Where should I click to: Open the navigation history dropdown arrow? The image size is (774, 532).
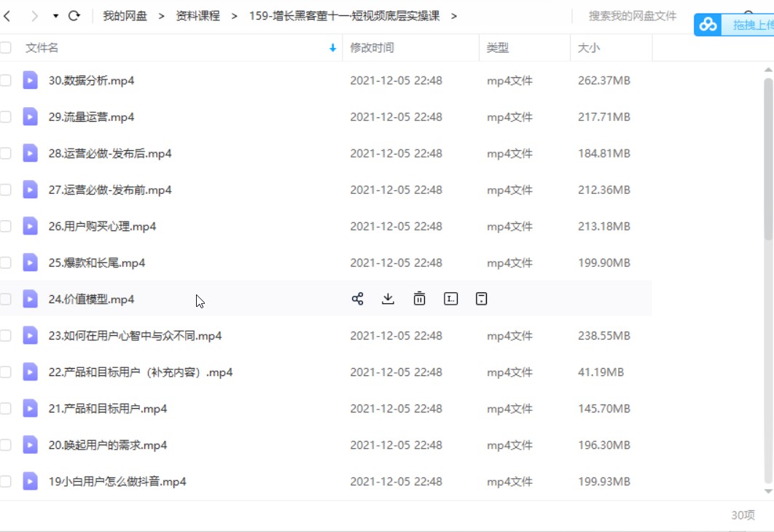click(x=56, y=15)
